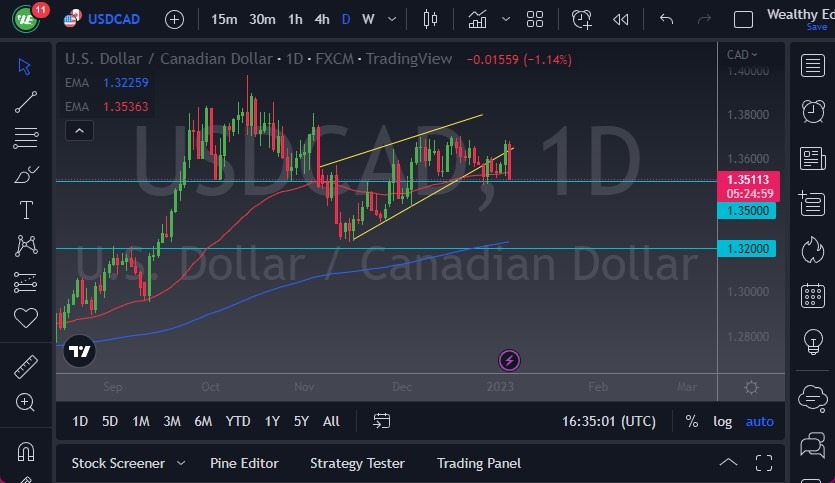This screenshot has height=483, width=835.
Task: Show All date range
Action: click(x=331, y=421)
